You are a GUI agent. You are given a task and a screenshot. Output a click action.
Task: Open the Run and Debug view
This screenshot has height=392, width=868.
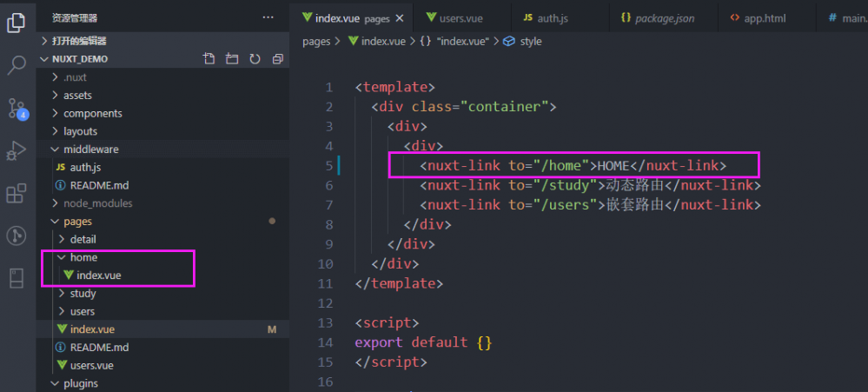17,150
